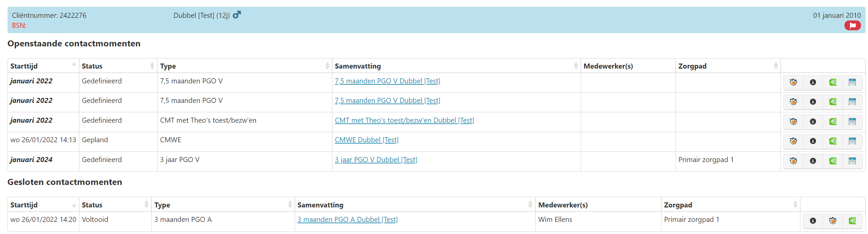Open 3 maanden PGO A Dubbel [Test] link
Screen dimensions: 868x234
347,220
